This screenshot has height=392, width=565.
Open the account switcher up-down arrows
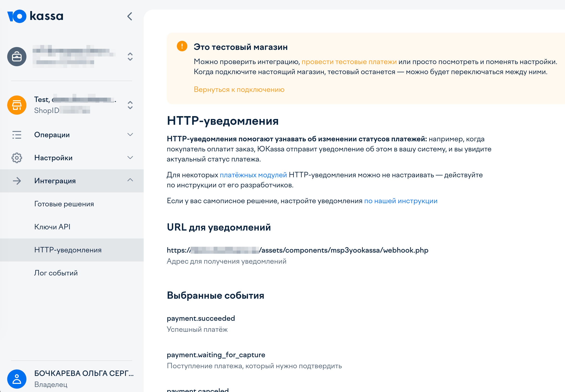click(130, 57)
